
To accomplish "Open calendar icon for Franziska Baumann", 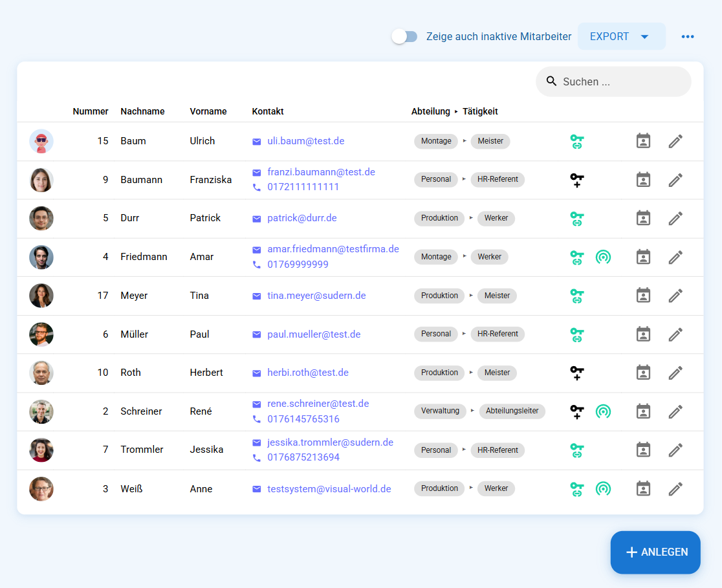I will (643, 180).
